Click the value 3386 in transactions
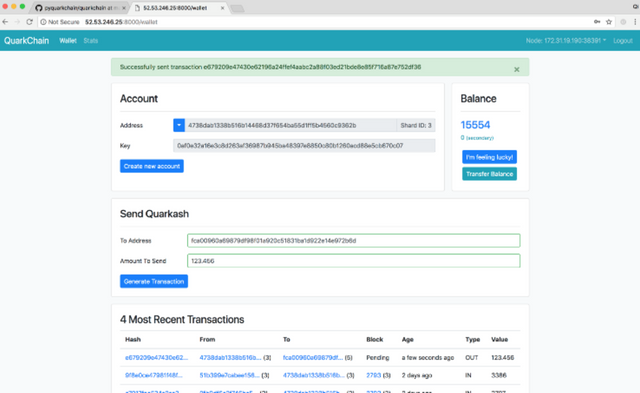This screenshot has height=393, width=640. pos(499,375)
